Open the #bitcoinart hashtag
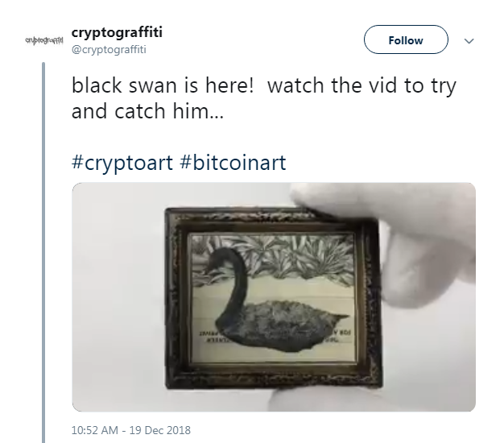Image resolution: width=504 pixels, height=443 pixels. [x=233, y=163]
